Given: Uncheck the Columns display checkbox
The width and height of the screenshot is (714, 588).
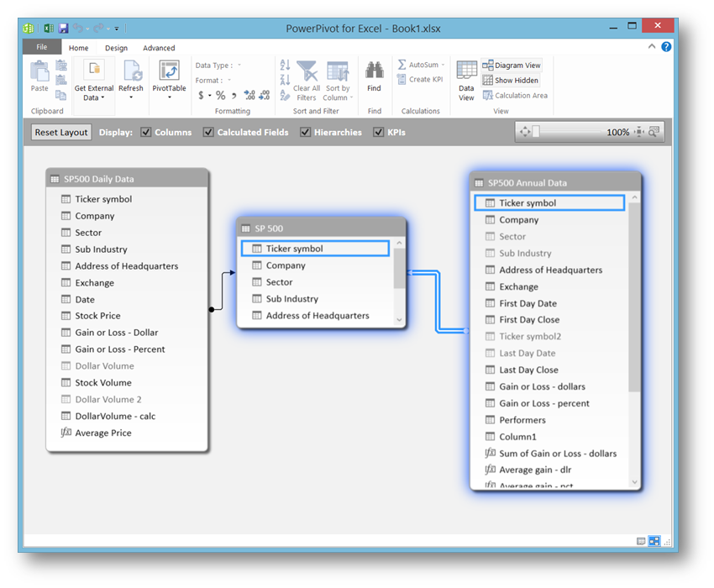Looking at the screenshot, I should coord(145,132).
